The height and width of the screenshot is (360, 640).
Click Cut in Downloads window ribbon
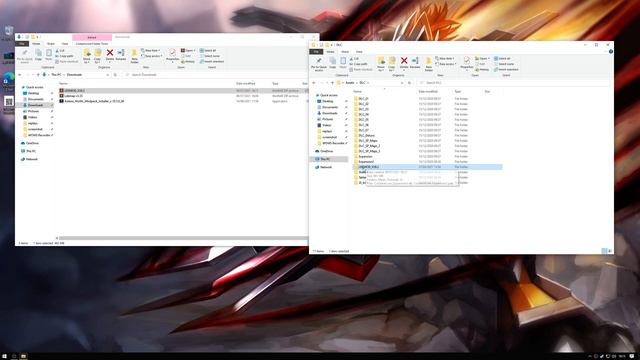[x=60, y=51]
